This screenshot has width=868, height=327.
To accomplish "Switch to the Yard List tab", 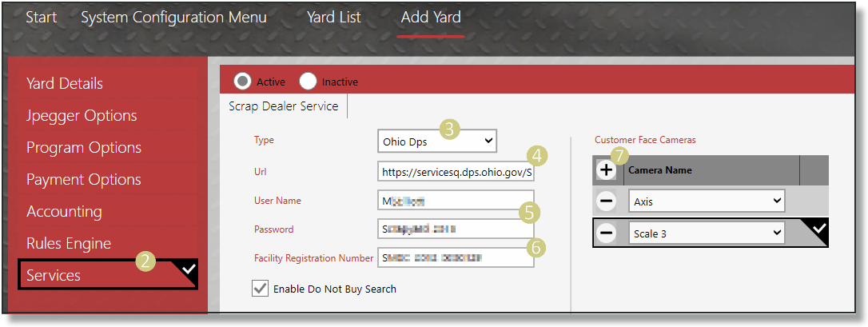I will point(333,17).
